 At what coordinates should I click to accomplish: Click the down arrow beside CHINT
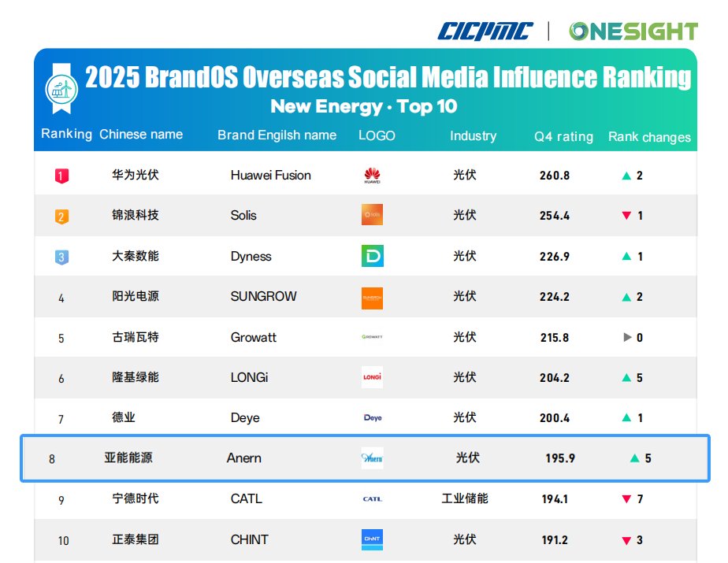click(x=626, y=540)
